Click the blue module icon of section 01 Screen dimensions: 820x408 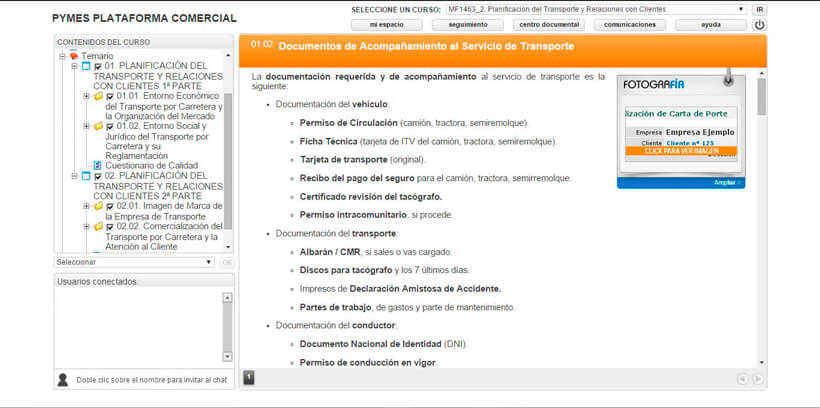click(x=86, y=66)
